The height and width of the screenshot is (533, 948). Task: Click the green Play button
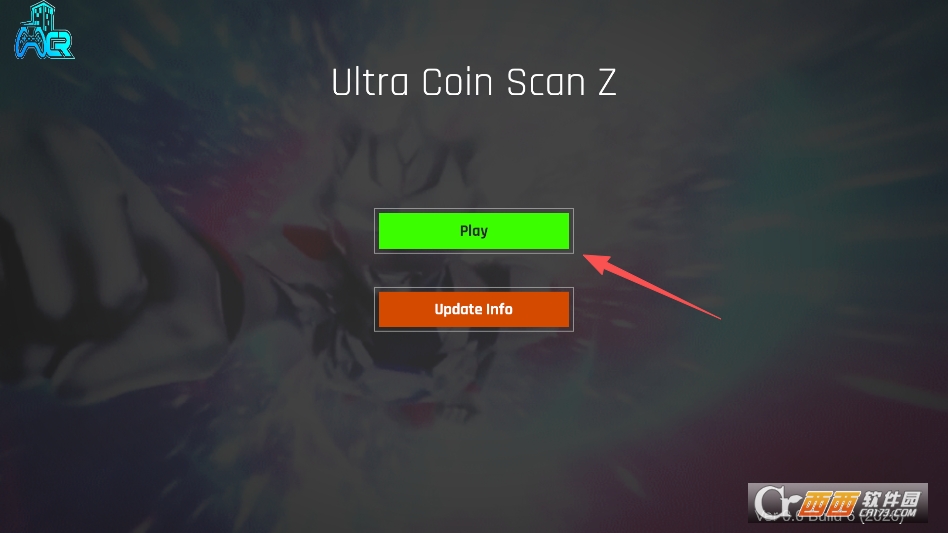[x=473, y=231]
